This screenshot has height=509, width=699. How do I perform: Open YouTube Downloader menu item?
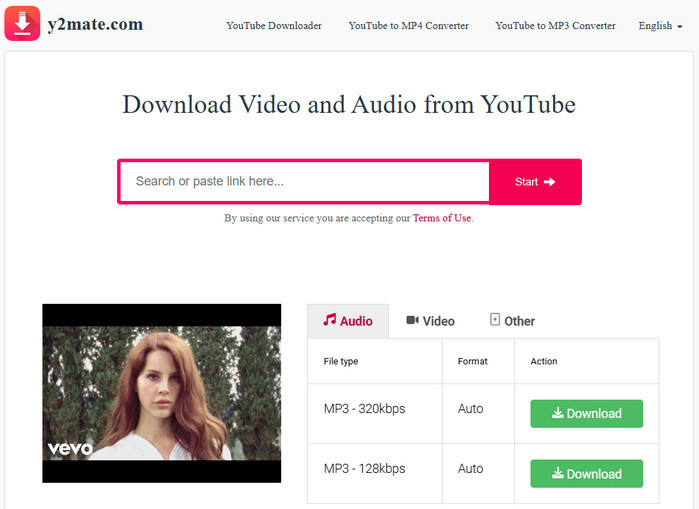click(x=274, y=25)
